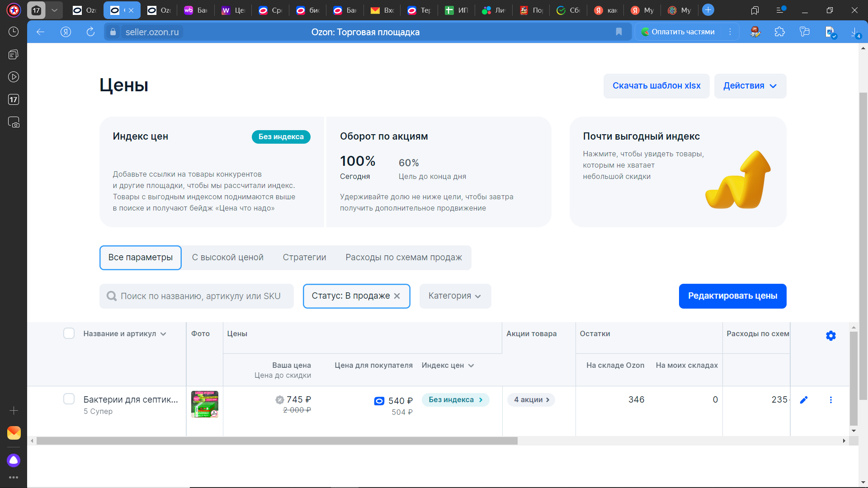Switch to the Стратегии tab
The height and width of the screenshot is (488, 868).
(304, 258)
